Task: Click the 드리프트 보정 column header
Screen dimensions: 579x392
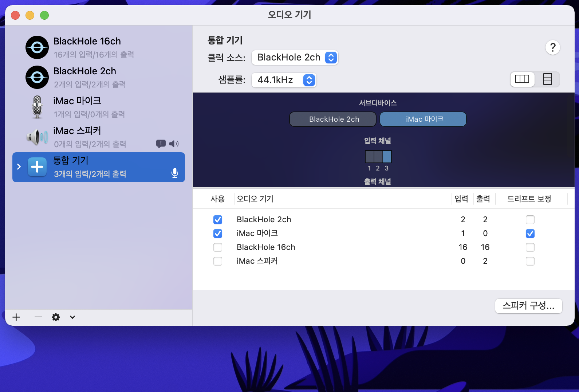Action: point(529,199)
